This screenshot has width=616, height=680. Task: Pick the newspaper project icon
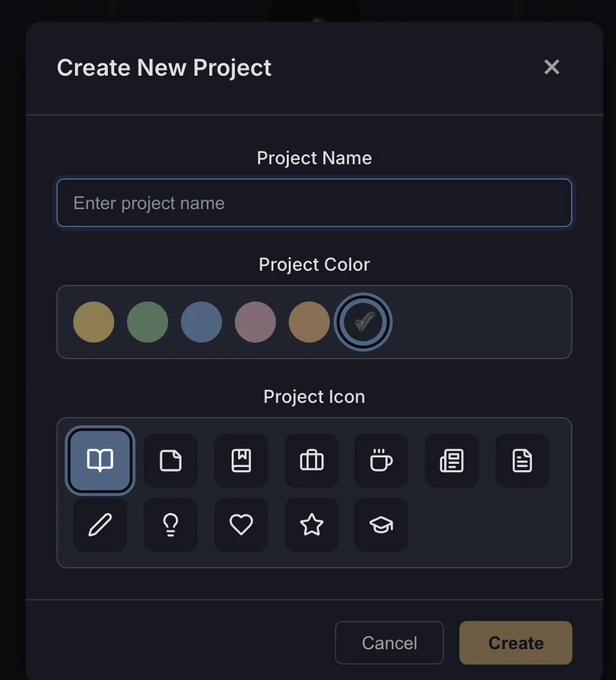click(452, 461)
